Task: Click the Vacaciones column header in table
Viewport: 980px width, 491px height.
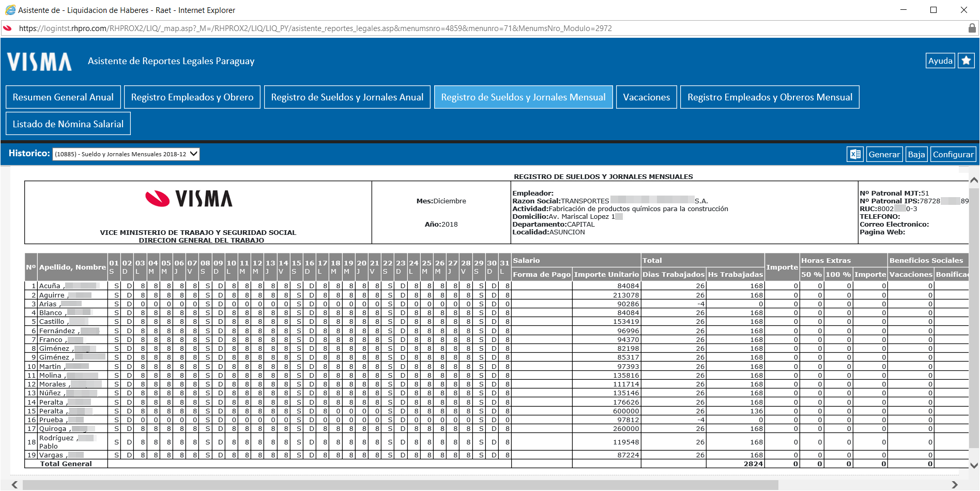Action: click(911, 274)
